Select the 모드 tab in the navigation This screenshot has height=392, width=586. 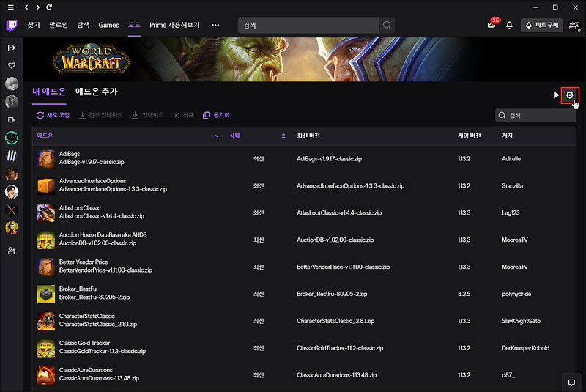tap(134, 25)
